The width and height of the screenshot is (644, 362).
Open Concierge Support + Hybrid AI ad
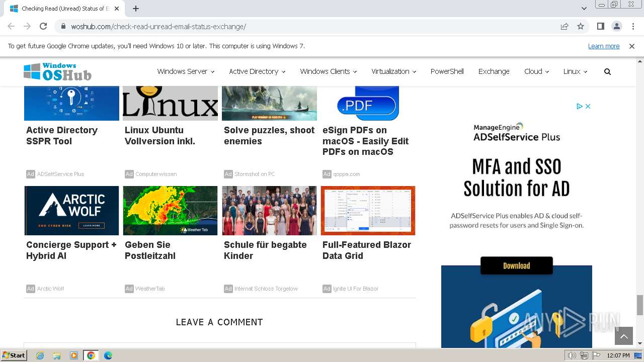coord(71,250)
